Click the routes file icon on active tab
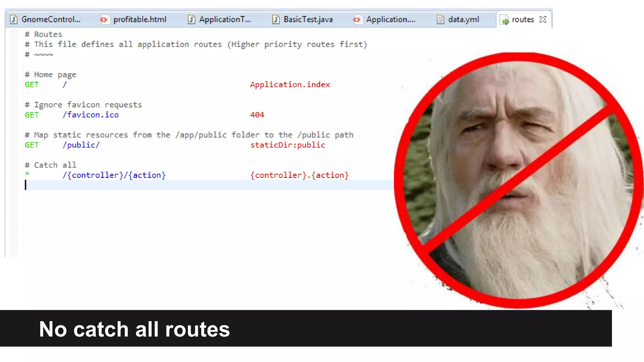Viewport: 644px width, 362px height. [505, 20]
